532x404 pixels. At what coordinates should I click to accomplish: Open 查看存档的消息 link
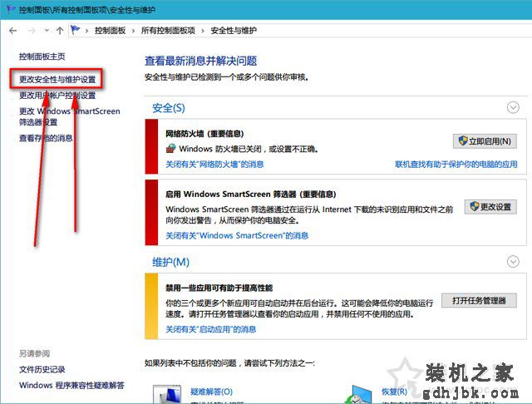click(46, 138)
